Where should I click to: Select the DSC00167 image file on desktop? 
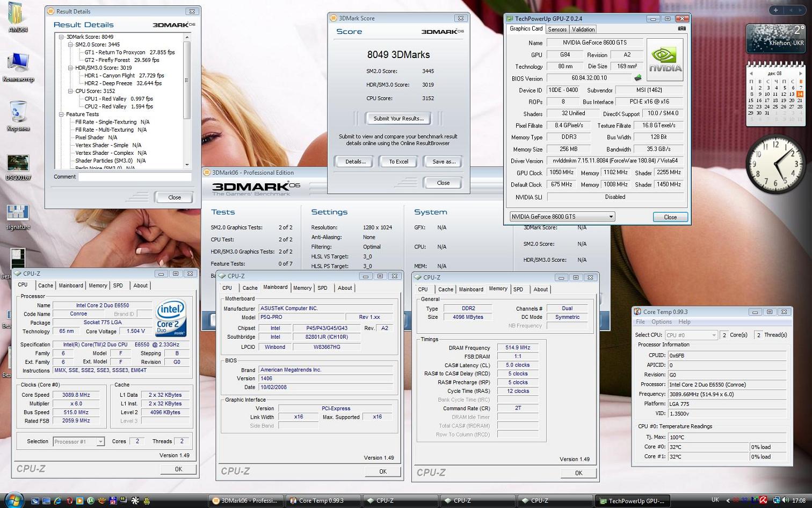tap(18, 167)
